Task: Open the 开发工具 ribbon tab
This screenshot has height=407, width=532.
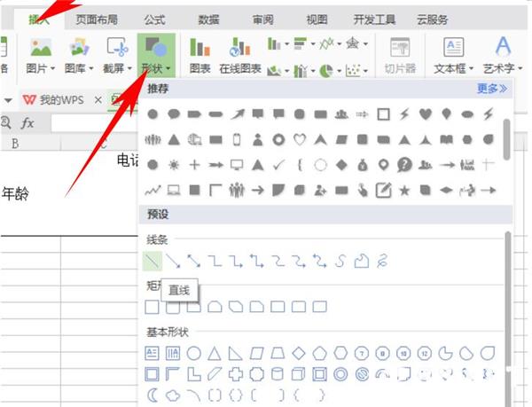Action: point(374,20)
